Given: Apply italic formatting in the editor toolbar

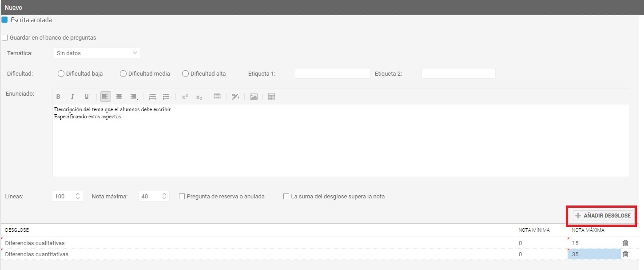Looking at the screenshot, I should click(72, 97).
